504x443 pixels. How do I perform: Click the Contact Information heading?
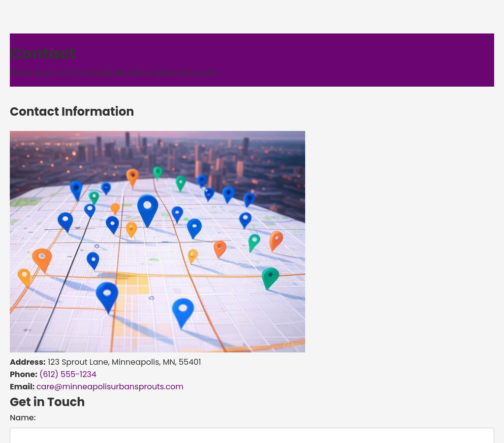(72, 112)
